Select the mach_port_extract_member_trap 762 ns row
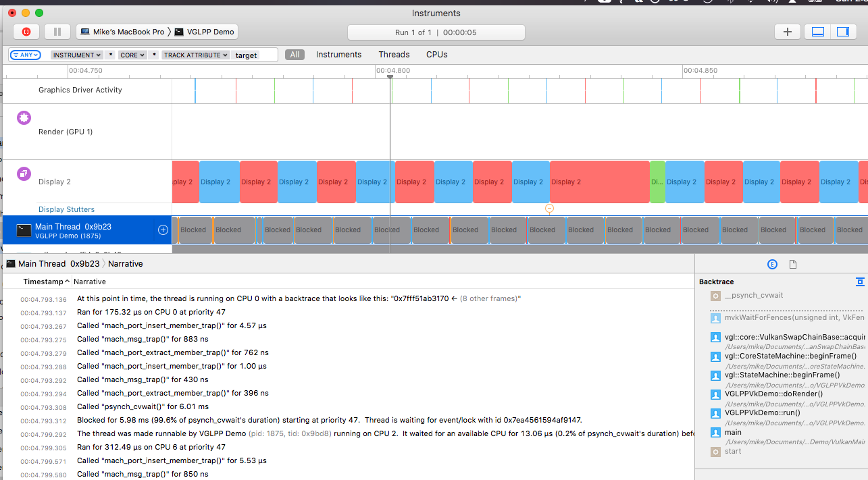The image size is (868, 480). point(349,352)
